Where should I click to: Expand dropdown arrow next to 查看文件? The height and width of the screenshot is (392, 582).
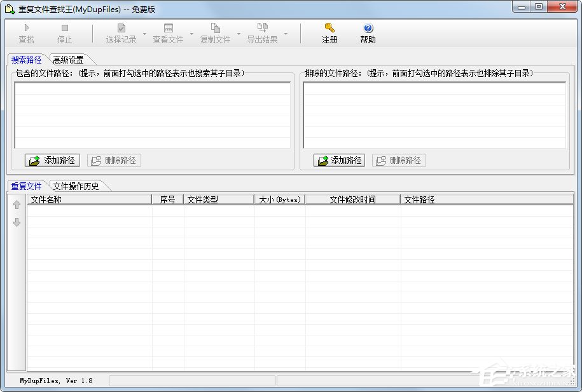[192, 34]
